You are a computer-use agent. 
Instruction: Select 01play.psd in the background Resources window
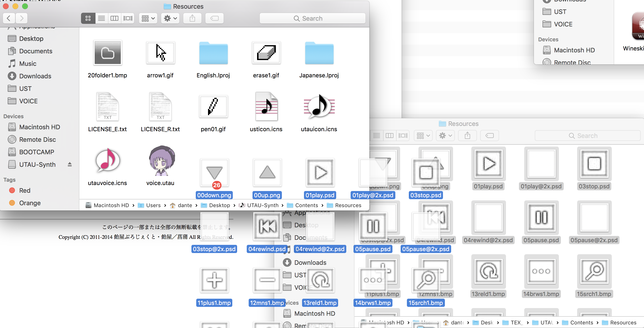[x=488, y=164]
